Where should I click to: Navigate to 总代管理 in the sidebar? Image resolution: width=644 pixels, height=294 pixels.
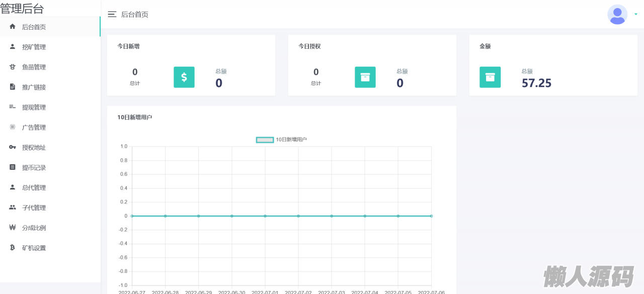point(34,187)
